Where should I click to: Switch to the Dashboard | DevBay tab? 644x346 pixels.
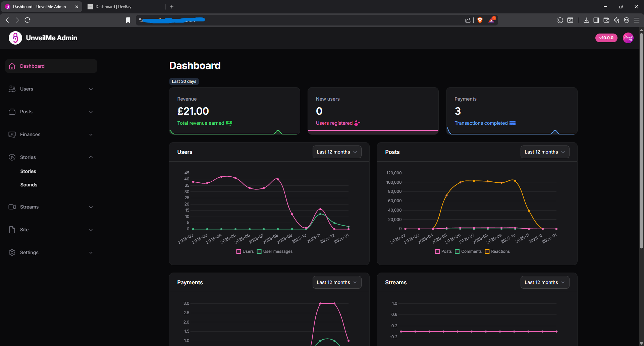[x=114, y=7]
